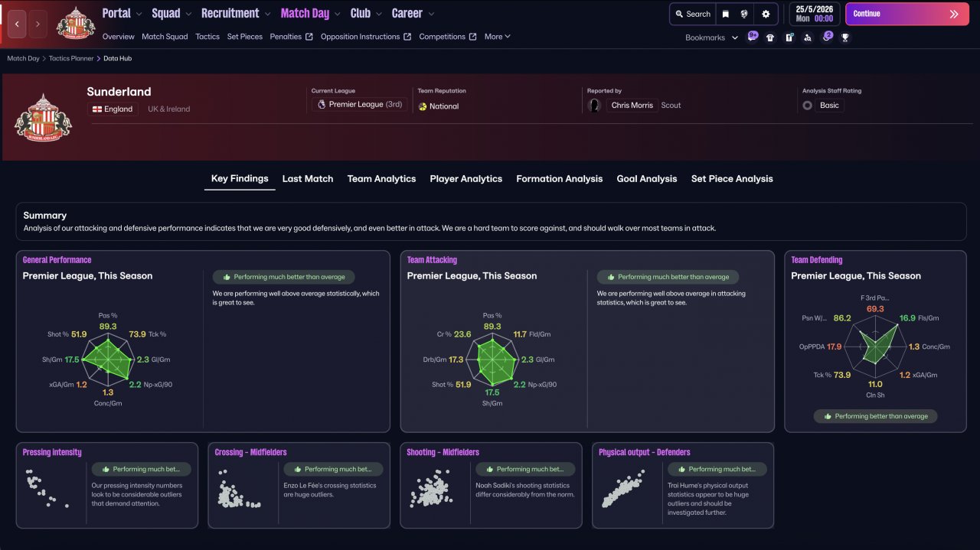This screenshot has width=980, height=550.
Task: Open the Crossing - Midfielders card
Action: 299,486
